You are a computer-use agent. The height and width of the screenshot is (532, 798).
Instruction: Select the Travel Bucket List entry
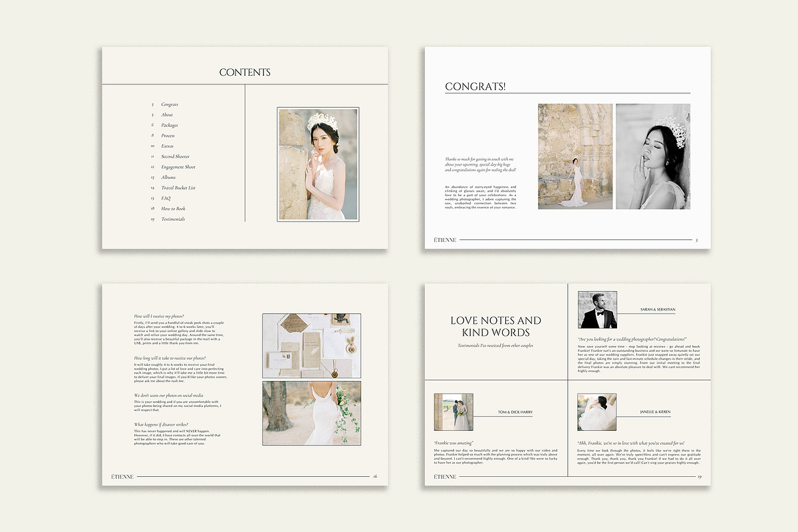click(178, 188)
